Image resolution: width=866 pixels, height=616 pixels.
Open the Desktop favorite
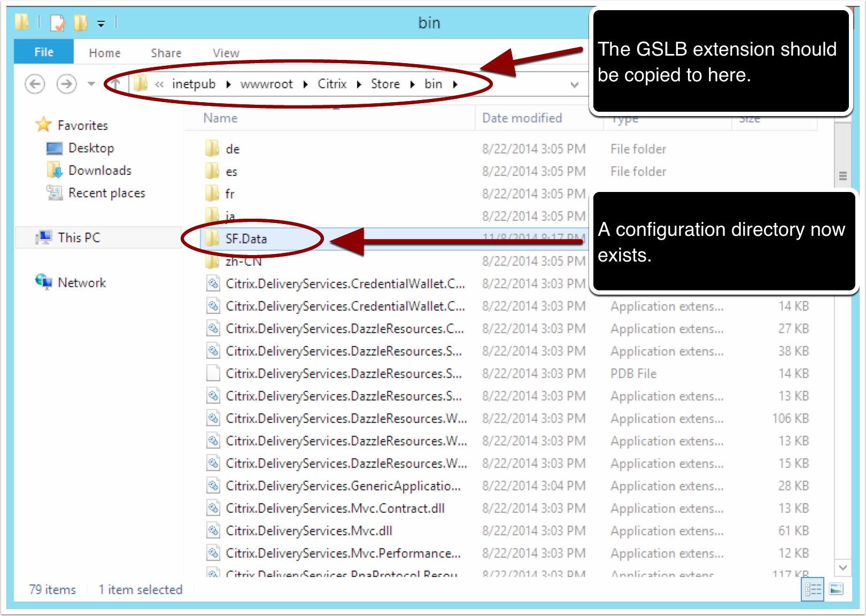pos(91,148)
